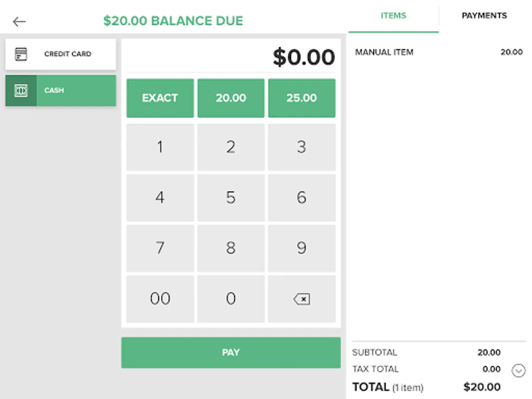Open the Items tab
This screenshot has width=532, height=399.
(393, 16)
